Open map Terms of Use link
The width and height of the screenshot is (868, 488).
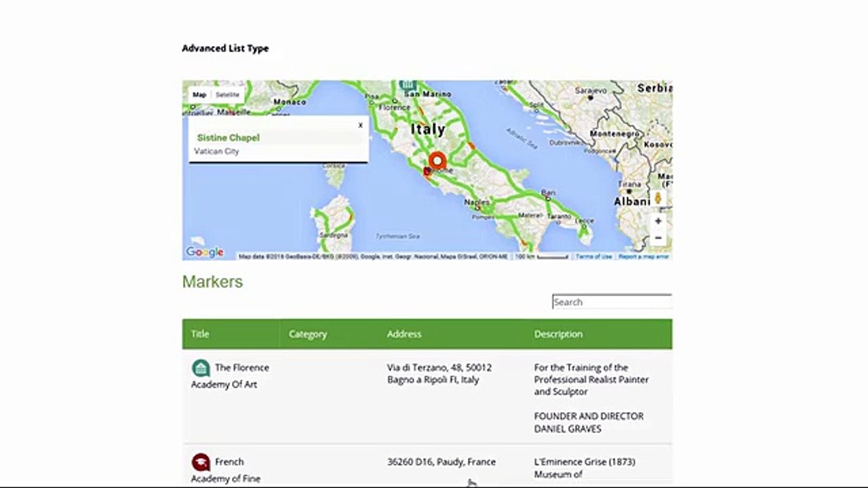tap(593, 256)
